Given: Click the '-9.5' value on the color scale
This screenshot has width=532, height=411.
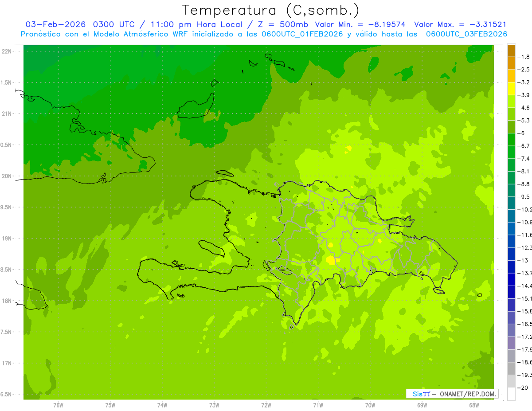Looking at the screenshot, I should click(524, 197).
